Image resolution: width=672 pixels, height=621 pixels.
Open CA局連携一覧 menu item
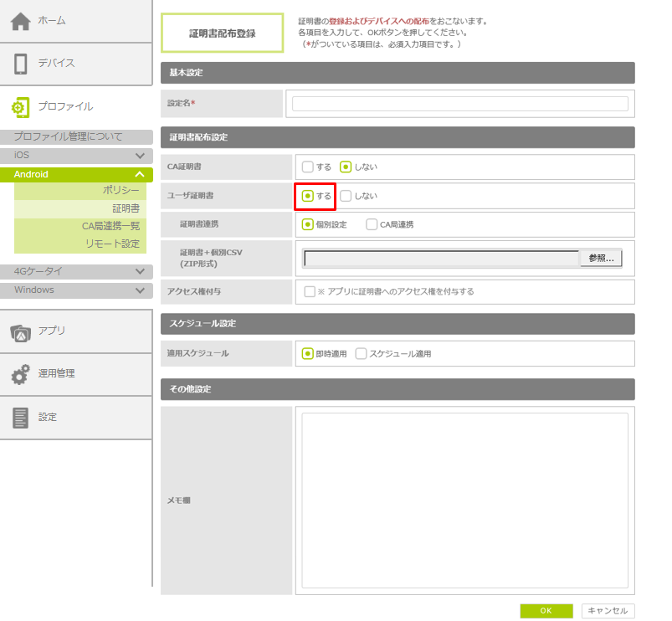coord(110,226)
